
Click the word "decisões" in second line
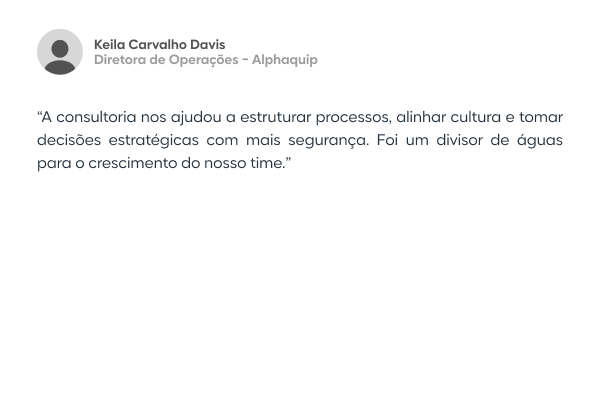(64, 138)
